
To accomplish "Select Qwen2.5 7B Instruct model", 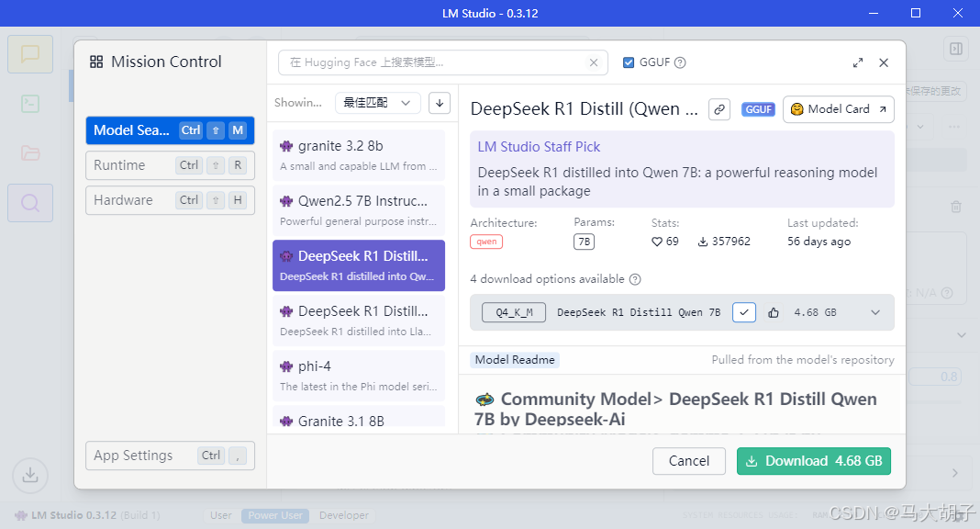I will tap(359, 210).
